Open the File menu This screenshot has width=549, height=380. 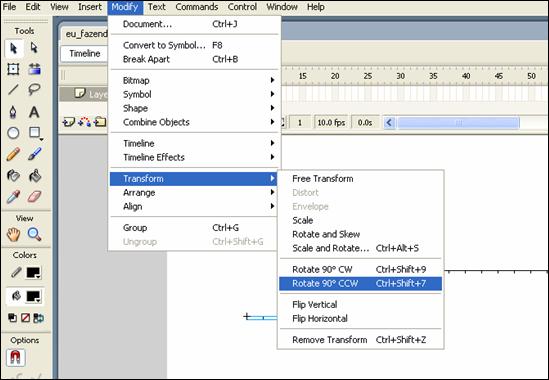pos(9,7)
